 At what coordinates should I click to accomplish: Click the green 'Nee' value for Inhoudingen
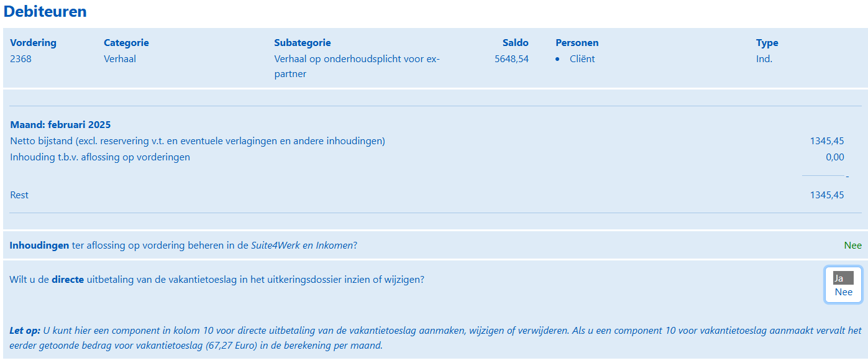pos(852,246)
